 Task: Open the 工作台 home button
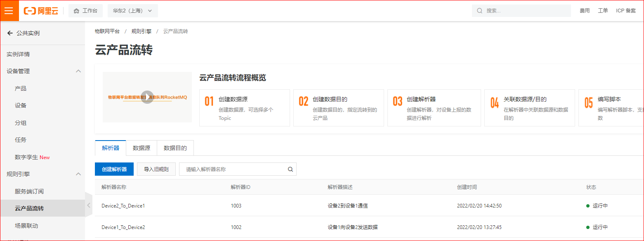tap(85, 11)
